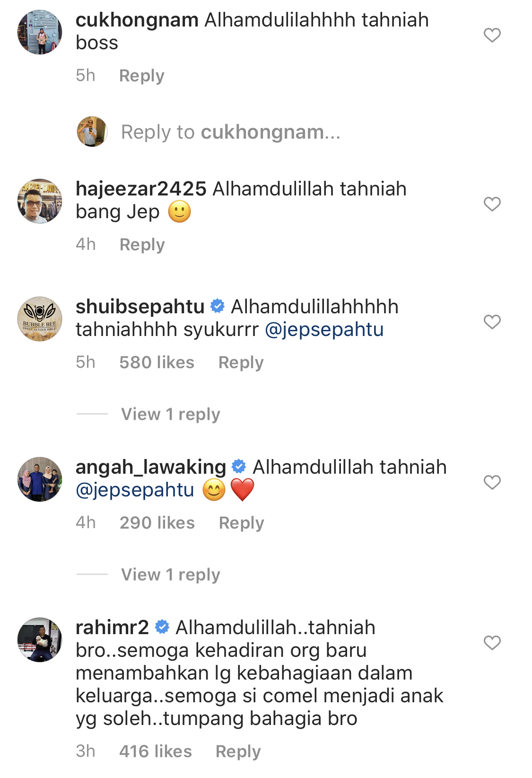Reply to cukhongnam's comment
Viewport: 532px width, 778px height.
[142, 76]
